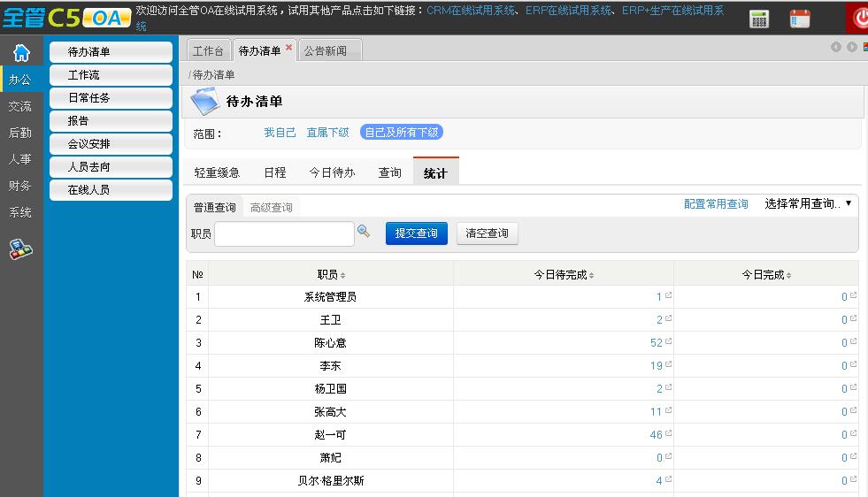Open popup icon beside 系统管理员's 今日完成 0
Viewport: 868px width, 497px height.
(854, 295)
